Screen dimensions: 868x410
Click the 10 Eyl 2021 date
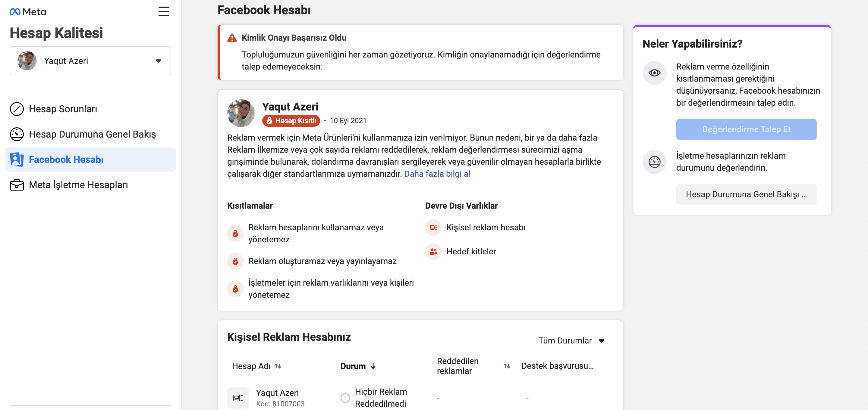click(348, 120)
